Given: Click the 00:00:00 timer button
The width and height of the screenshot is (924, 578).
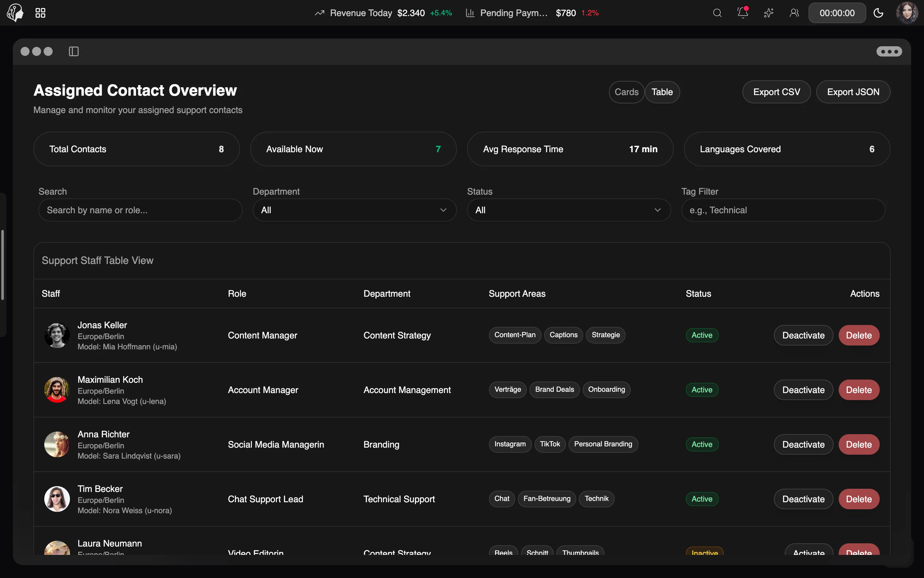Looking at the screenshot, I should coord(837,13).
